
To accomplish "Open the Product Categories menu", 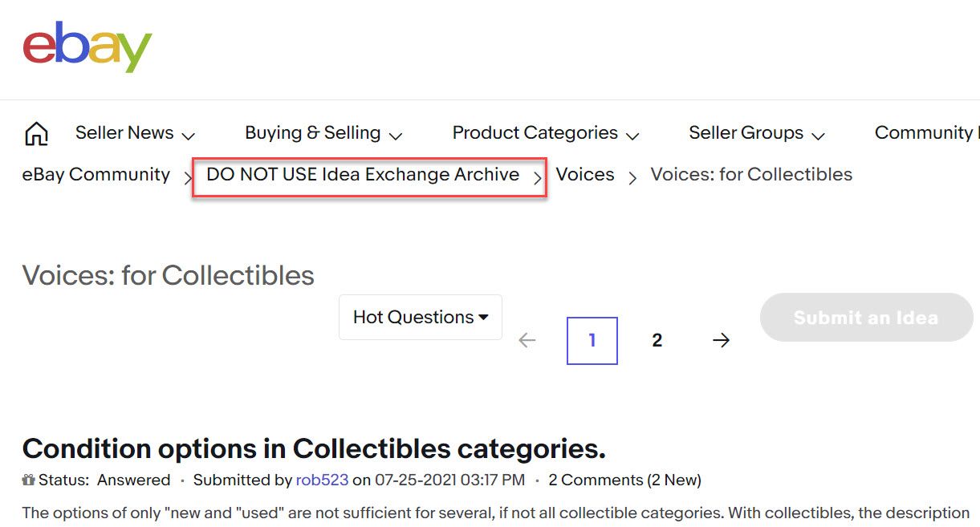I will point(545,133).
